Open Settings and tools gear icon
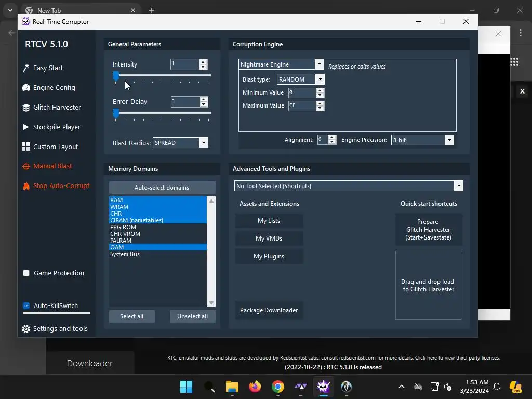 [26, 329]
